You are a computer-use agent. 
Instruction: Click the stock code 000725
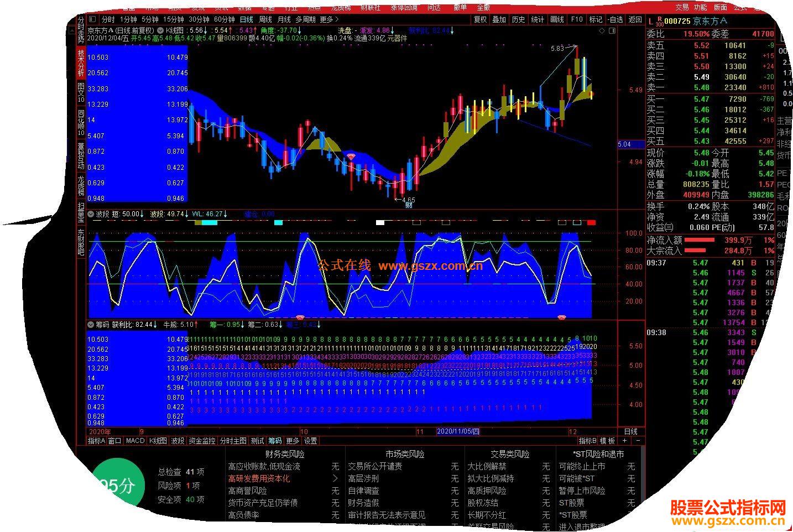(677, 21)
